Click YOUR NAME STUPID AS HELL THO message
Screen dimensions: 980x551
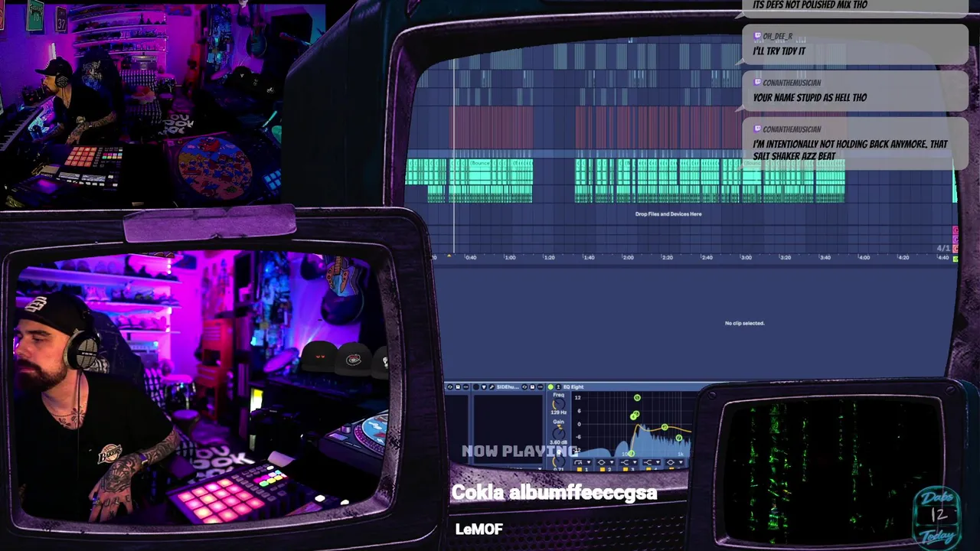point(810,98)
